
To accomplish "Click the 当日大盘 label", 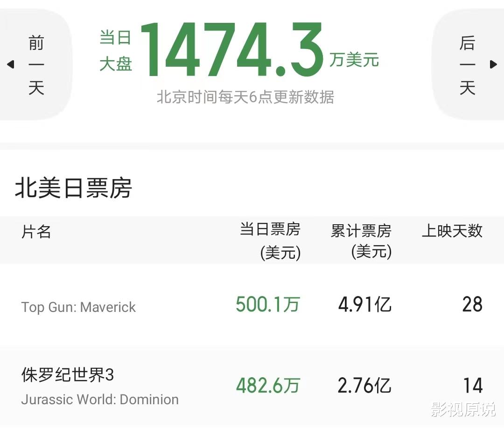I will pyautogui.click(x=116, y=50).
